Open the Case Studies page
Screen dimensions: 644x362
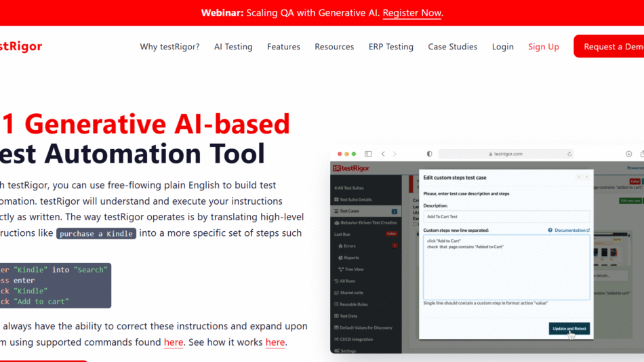[452, 47]
